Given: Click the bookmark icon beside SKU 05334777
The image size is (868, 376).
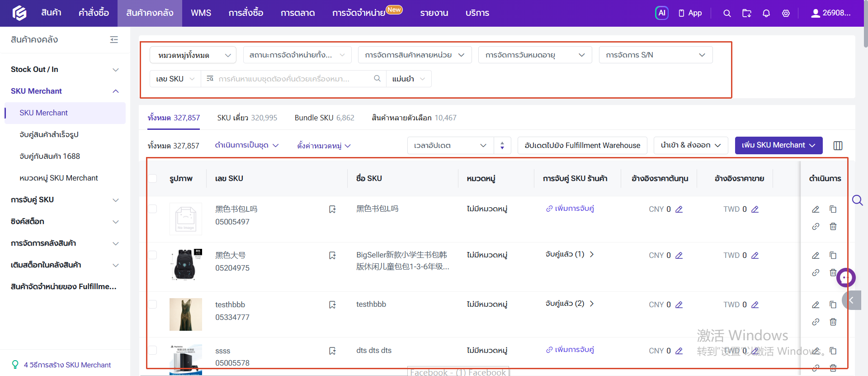Looking at the screenshot, I should [332, 305].
